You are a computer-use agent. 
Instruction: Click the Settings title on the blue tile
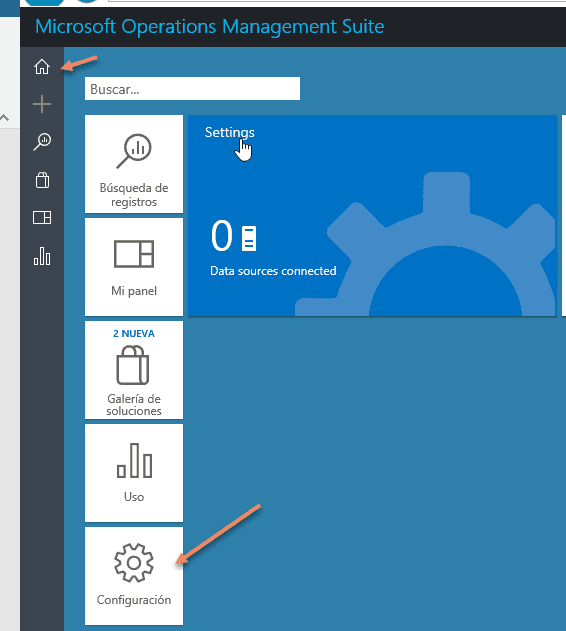[x=229, y=132]
